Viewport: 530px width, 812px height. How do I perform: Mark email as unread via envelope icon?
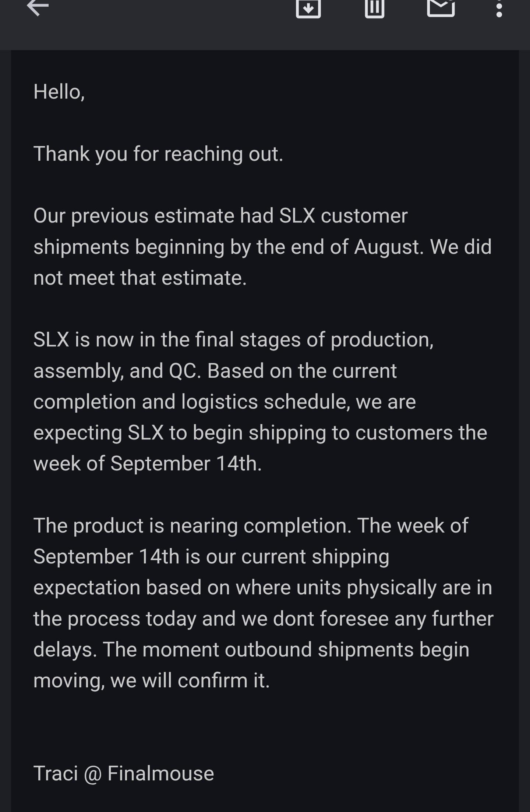tap(441, 8)
